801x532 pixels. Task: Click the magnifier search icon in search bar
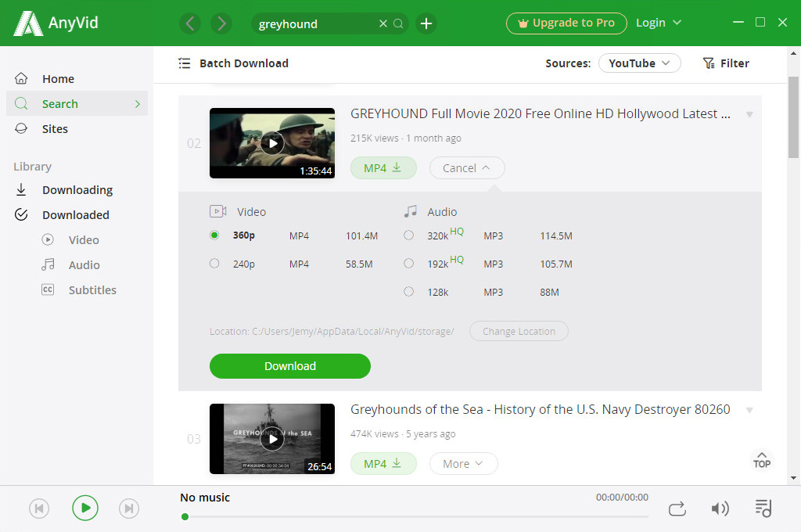tap(398, 23)
